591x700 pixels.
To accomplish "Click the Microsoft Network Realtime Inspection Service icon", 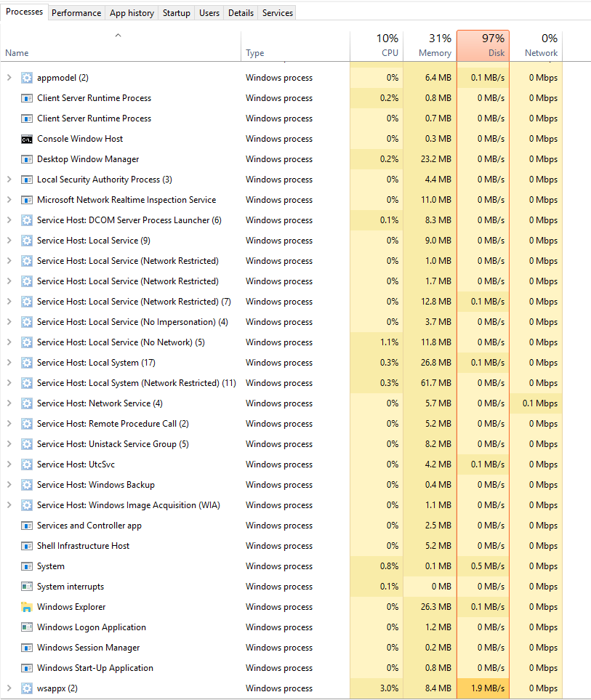I will [x=27, y=200].
